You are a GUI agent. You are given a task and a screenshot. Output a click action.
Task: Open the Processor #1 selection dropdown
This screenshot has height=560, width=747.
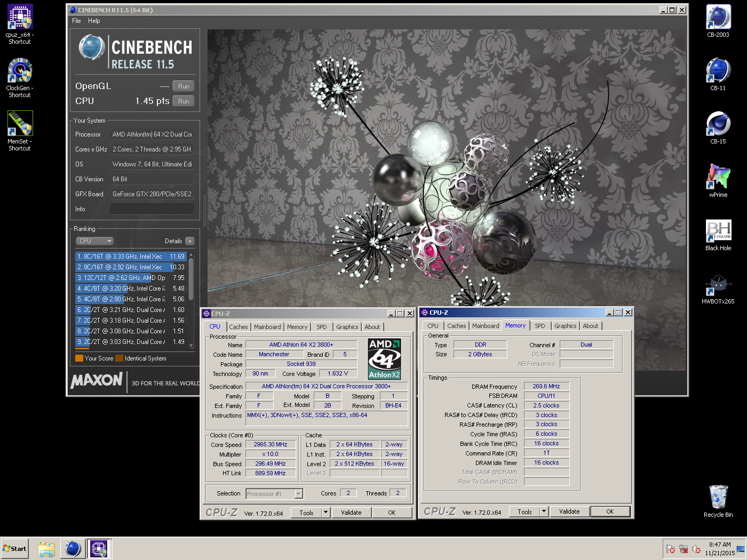(x=274, y=494)
